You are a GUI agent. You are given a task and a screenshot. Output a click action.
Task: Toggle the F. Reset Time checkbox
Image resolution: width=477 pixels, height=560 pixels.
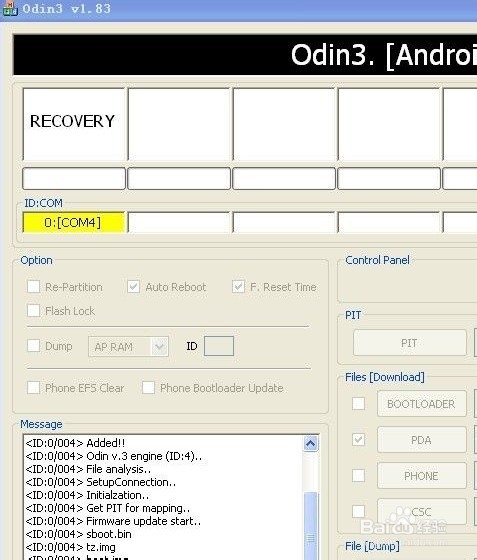(x=238, y=286)
